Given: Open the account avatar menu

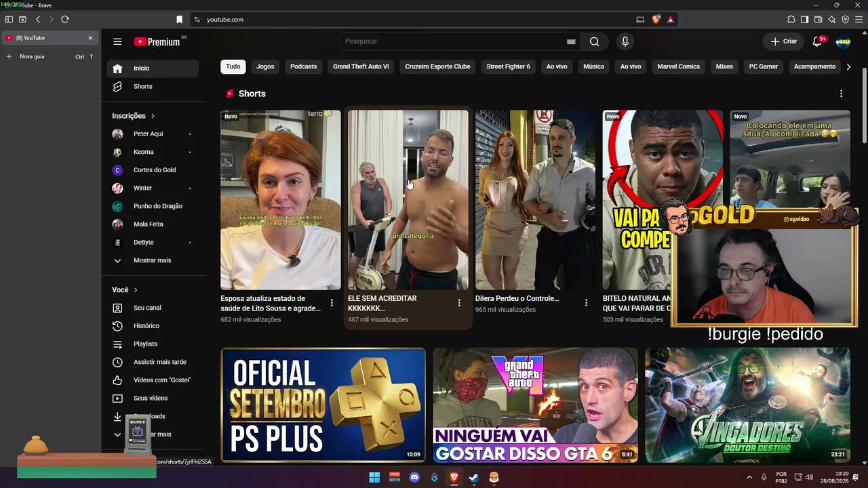Looking at the screenshot, I should pyautogui.click(x=843, y=41).
